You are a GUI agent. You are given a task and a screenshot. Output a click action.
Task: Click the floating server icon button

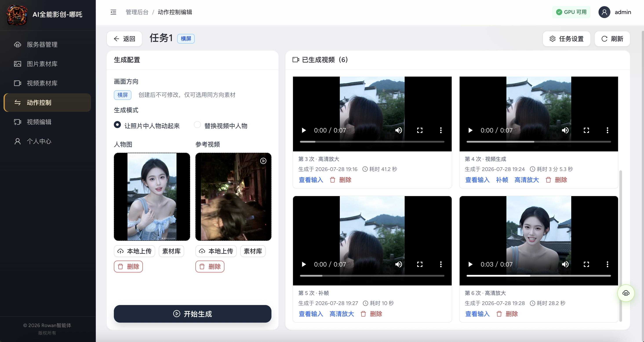tap(626, 293)
